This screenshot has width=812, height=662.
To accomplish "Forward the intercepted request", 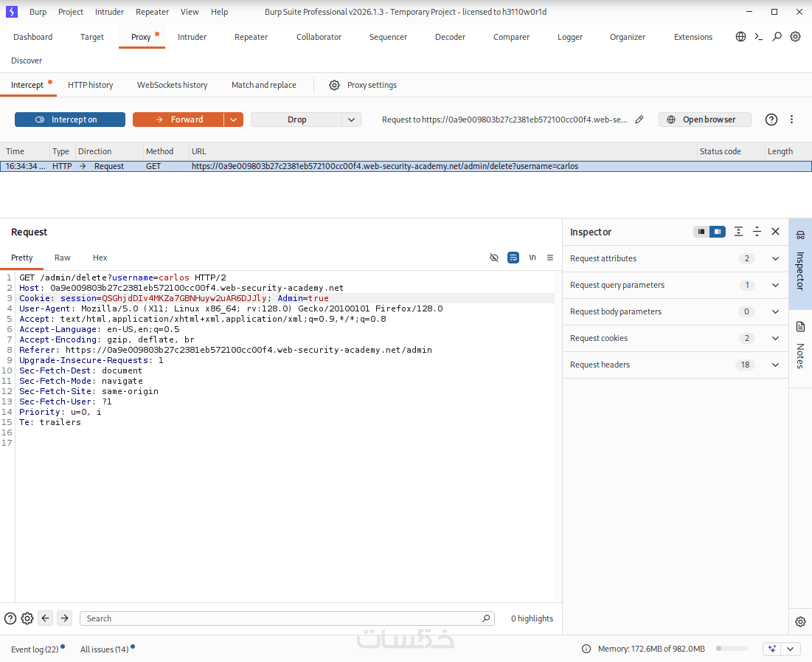I will tap(178, 120).
